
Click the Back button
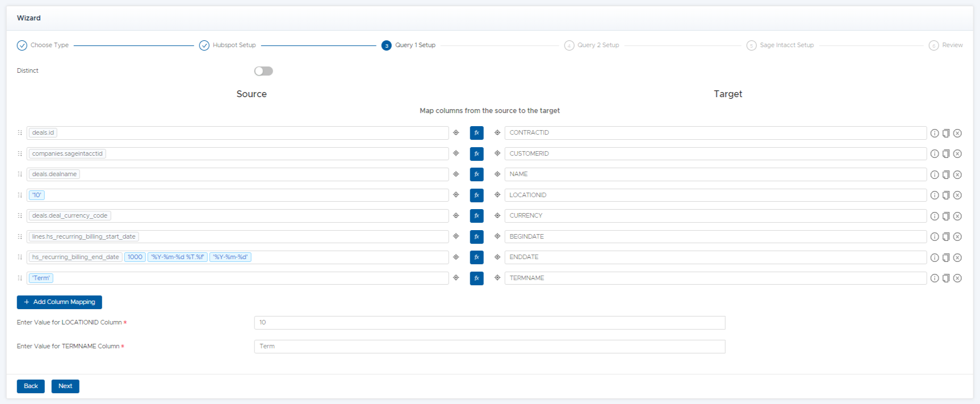coord(31,386)
